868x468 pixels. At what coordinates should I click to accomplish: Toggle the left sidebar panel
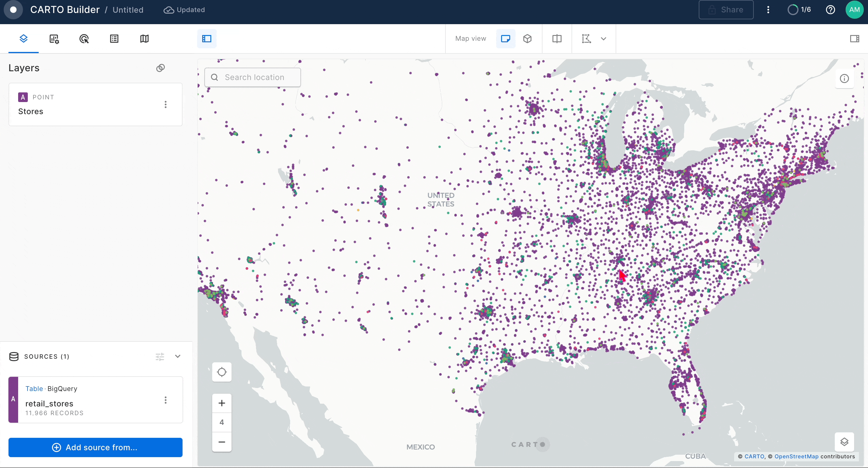click(x=206, y=39)
